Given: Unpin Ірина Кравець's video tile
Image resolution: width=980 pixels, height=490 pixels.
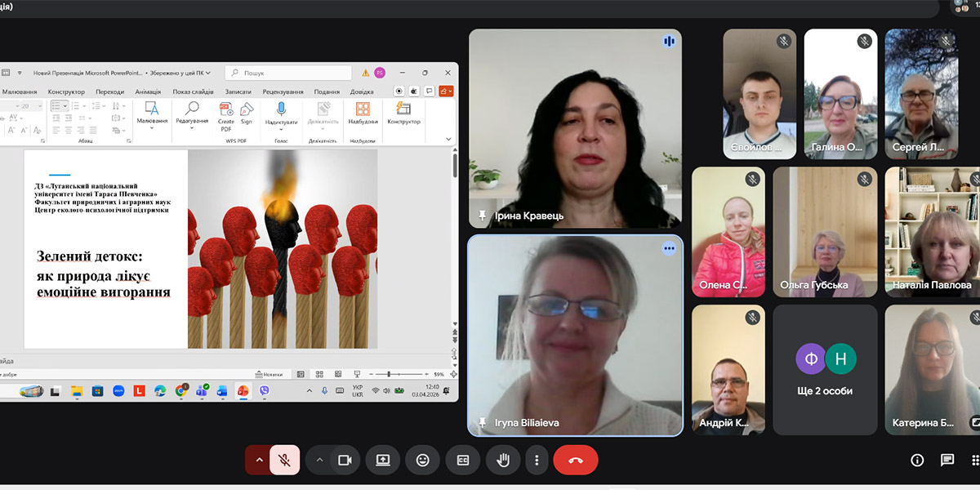Looking at the screenshot, I should 482,216.
